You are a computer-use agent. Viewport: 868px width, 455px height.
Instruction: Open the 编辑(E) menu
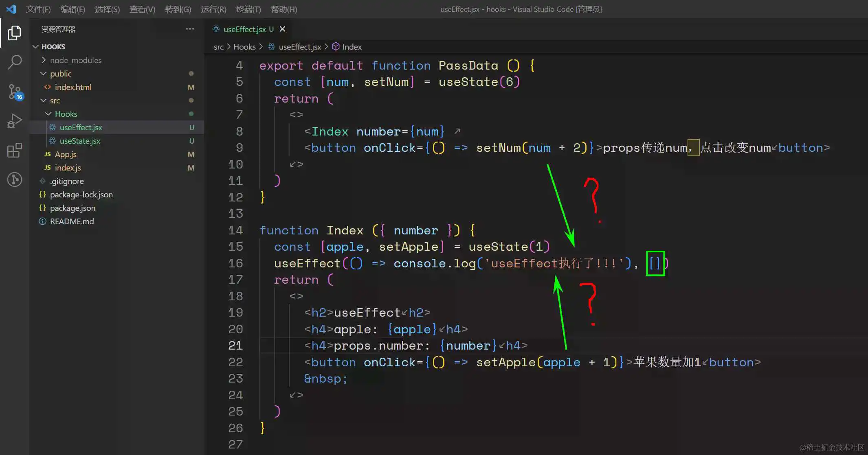click(73, 9)
